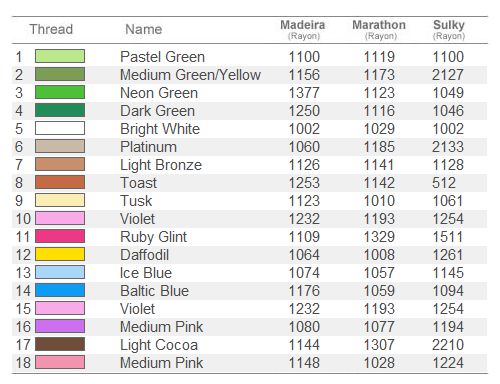500x384 pixels.
Task: Choose the Daffodil yellow swatch
Action: pos(60,254)
